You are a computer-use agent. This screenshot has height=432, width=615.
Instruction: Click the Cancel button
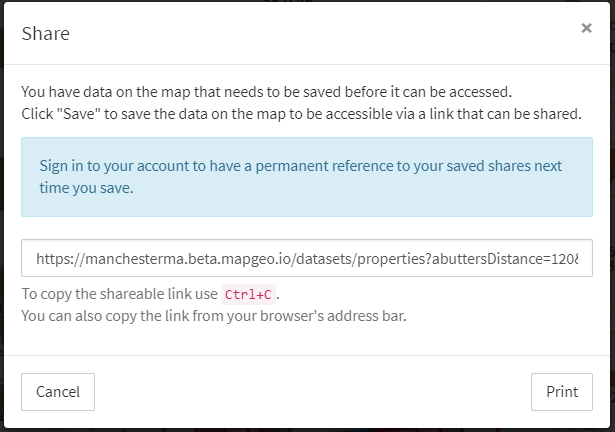pos(58,392)
